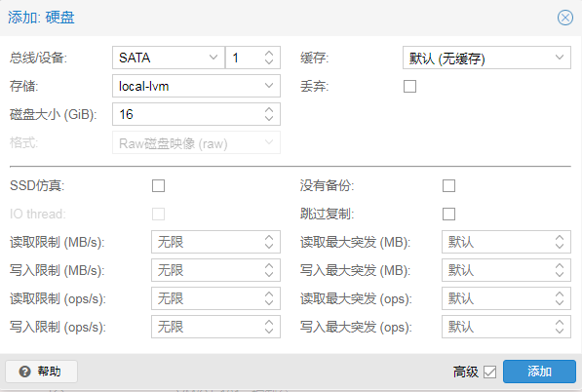Decrease the disk size GiB spinner
The height and width of the screenshot is (392, 582).
coord(269,118)
